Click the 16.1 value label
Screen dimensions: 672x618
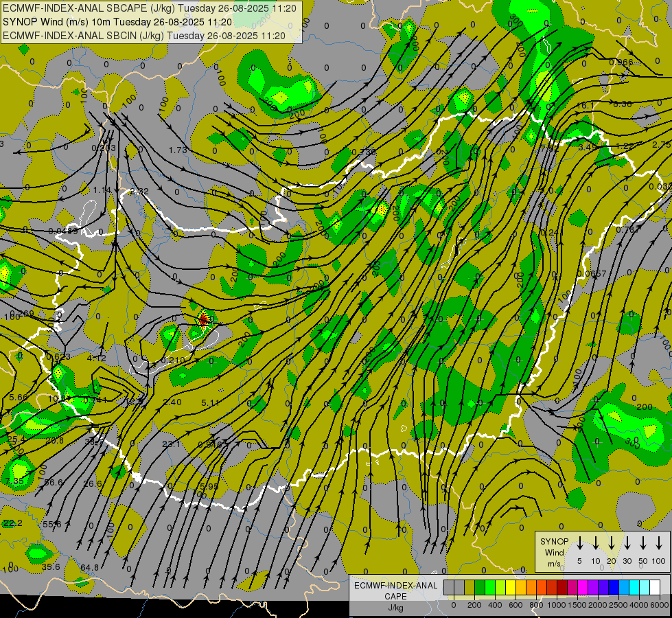586,106
